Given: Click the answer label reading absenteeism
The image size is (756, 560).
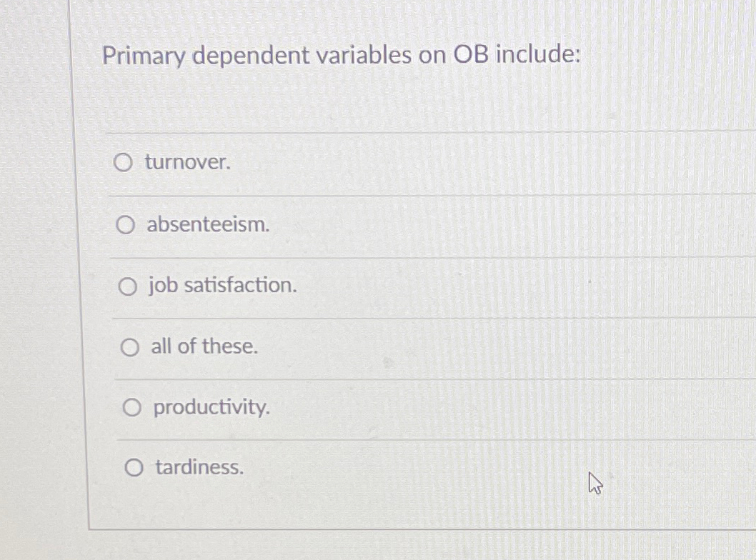Looking at the screenshot, I should tap(208, 224).
